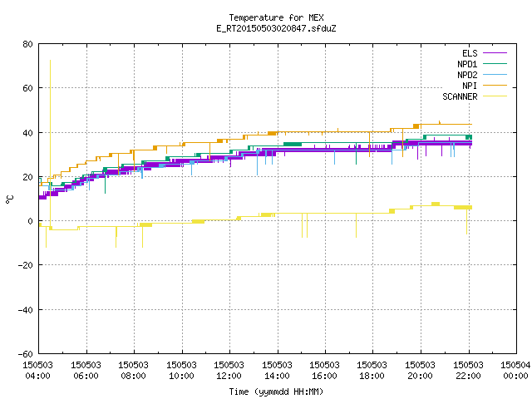532x399 pixels.
Task: Click the y-axis label 0
Action: click(31, 221)
